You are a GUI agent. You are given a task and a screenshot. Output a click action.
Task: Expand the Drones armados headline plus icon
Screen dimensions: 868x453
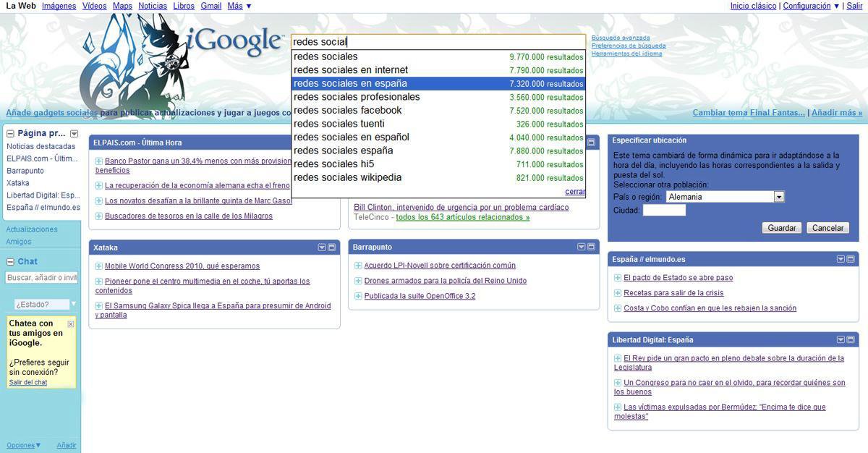358,281
